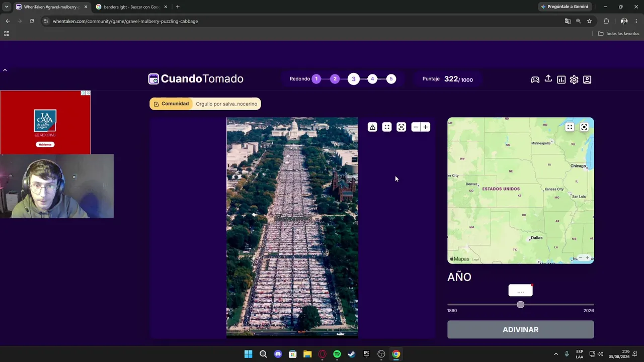
Task: Click the ADIVINAR guess button
Action: [521, 330]
